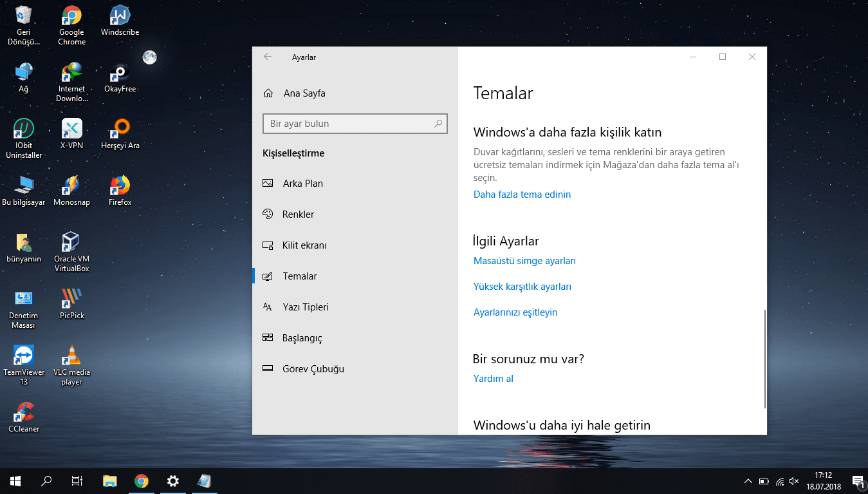Click the back arrow in Ayarlar window
The width and height of the screenshot is (868, 494).
click(x=268, y=57)
